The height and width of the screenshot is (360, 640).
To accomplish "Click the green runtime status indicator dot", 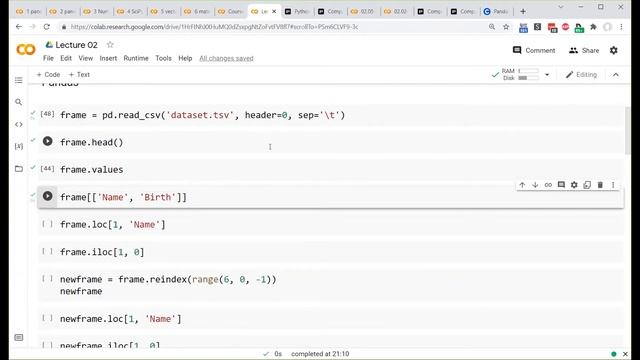I will tap(613, 354).
